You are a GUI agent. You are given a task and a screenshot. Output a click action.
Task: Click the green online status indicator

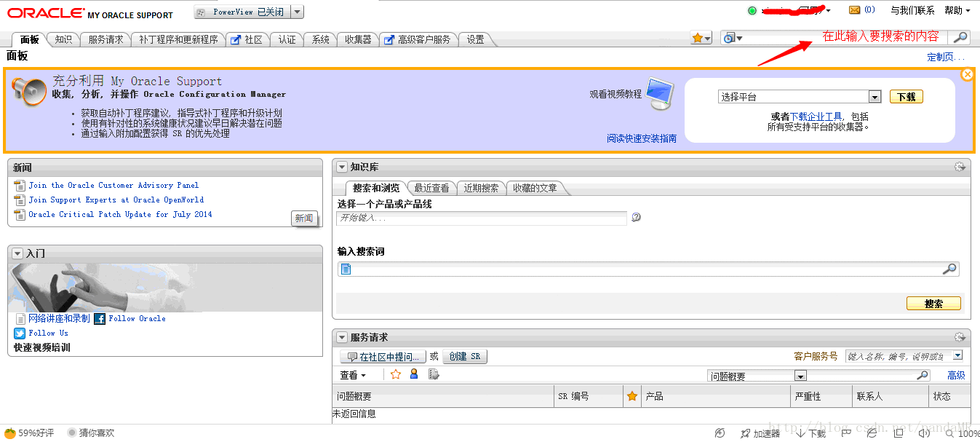[752, 10]
